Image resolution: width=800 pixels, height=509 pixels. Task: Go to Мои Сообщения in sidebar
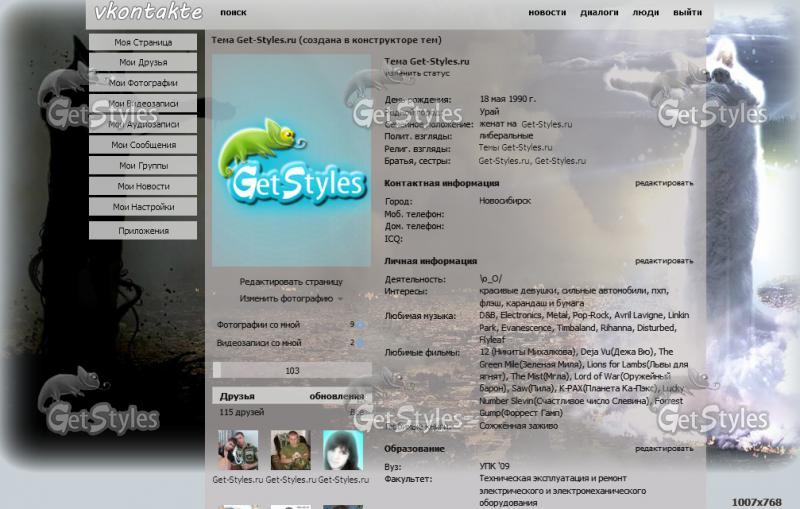tap(143, 145)
